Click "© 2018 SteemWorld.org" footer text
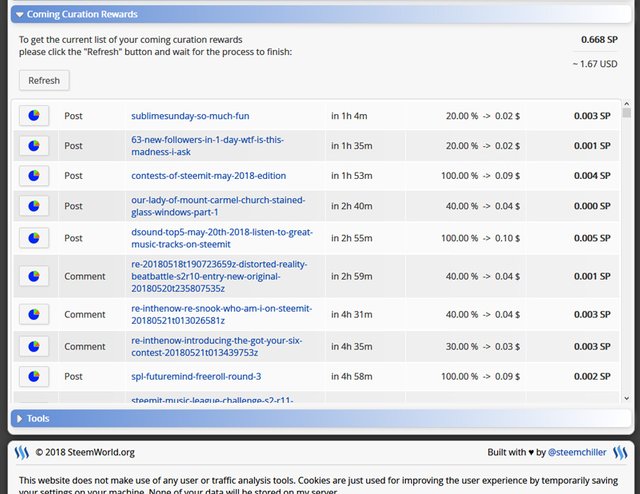The width and height of the screenshot is (640, 494). pyautogui.click(x=85, y=452)
